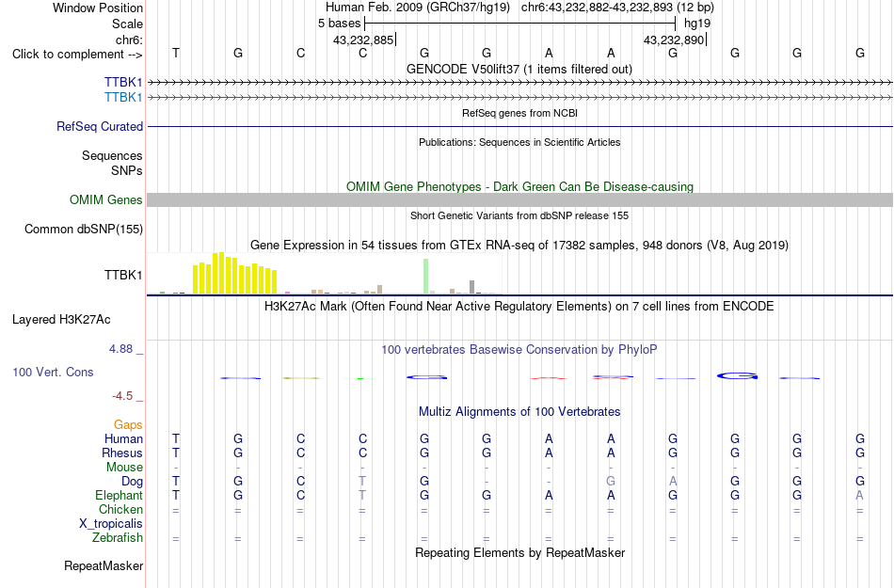Click the 100 Vert. Cons track label

click(x=53, y=372)
